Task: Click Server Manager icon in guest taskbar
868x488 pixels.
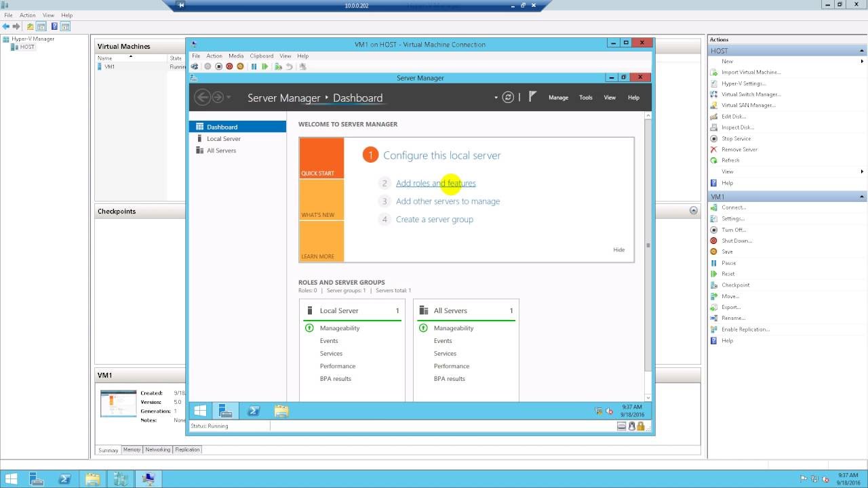Action: point(225,411)
